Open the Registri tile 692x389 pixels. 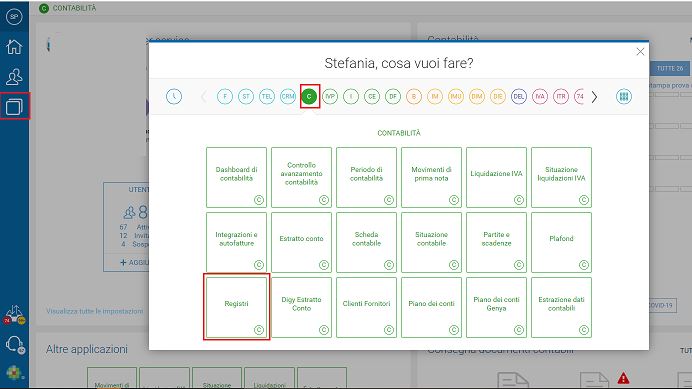[x=237, y=307]
